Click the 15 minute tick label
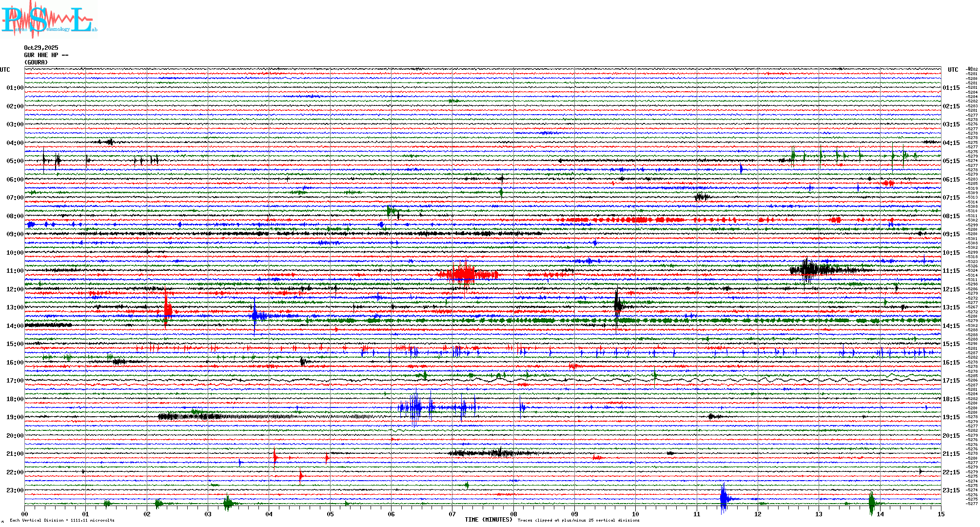This screenshot has width=980, height=527. click(x=941, y=514)
